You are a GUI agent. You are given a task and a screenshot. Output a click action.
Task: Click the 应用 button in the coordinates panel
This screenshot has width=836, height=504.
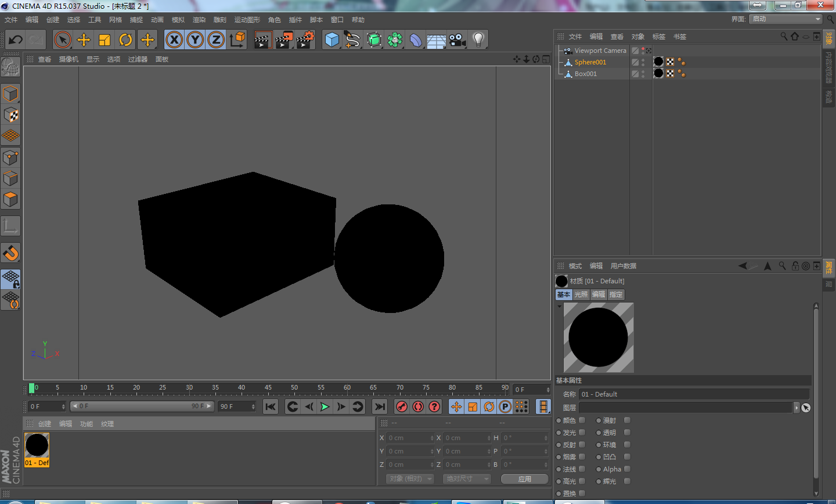pos(524,478)
